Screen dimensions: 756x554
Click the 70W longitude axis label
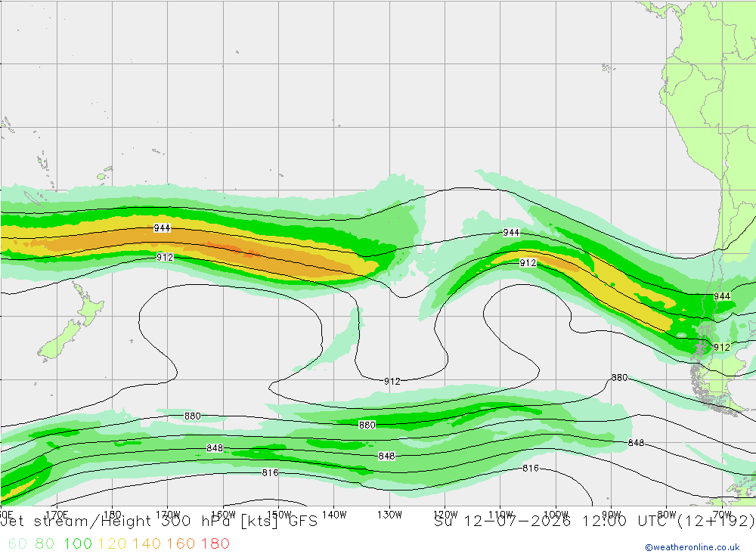[722, 515]
